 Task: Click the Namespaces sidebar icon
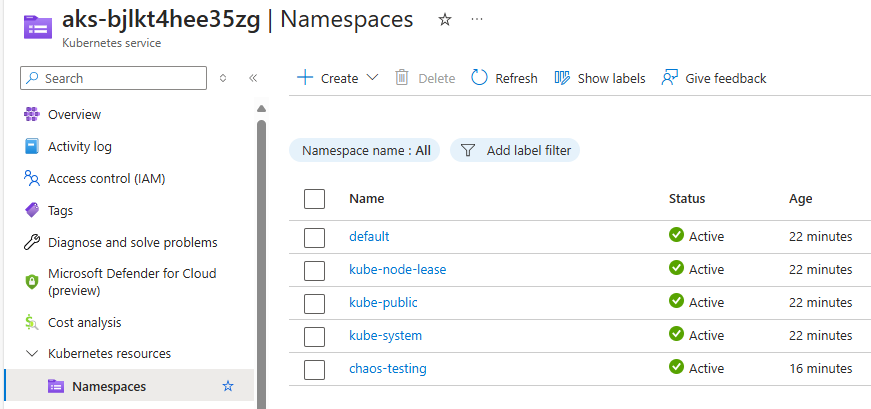coord(56,386)
